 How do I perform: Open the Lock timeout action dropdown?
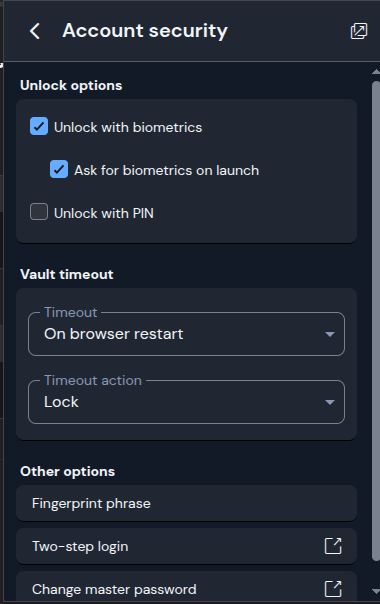186,402
